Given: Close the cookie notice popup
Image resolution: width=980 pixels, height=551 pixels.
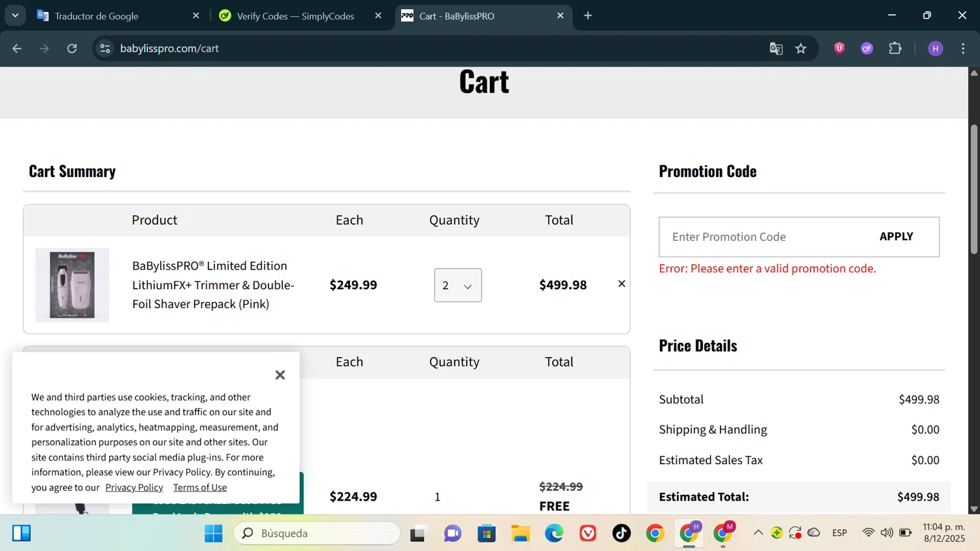Looking at the screenshot, I should tap(280, 375).
